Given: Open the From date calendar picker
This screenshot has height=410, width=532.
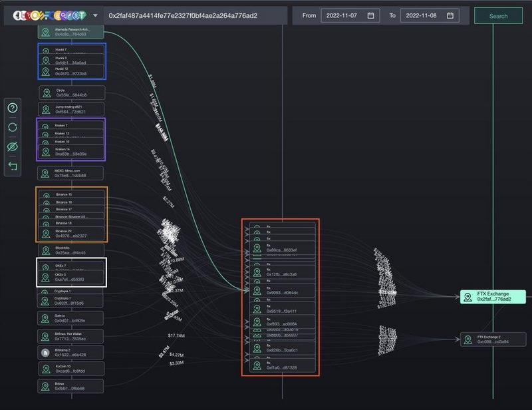Looking at the screenshot, I should (371, 15).
